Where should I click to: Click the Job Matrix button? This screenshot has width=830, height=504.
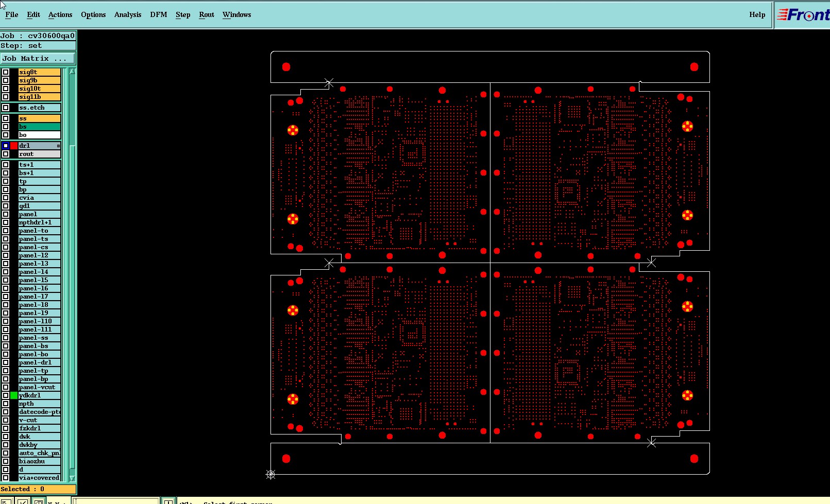click(38, 59)
